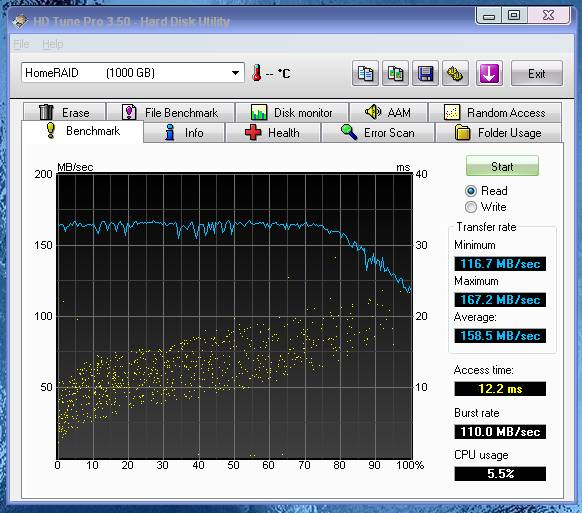Open options with the wrench icon
This screenshot has width=582, height=513.
tap(455, 73)
